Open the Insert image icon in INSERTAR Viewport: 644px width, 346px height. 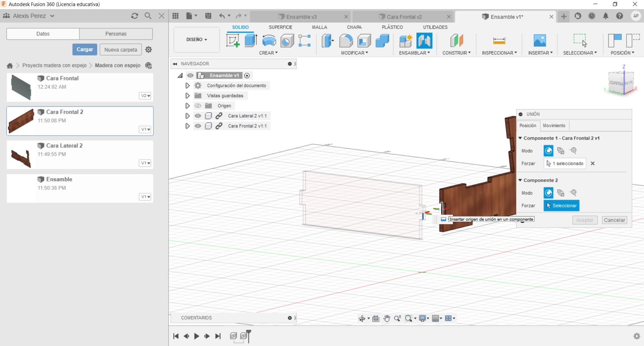click(x=540, y=41)
